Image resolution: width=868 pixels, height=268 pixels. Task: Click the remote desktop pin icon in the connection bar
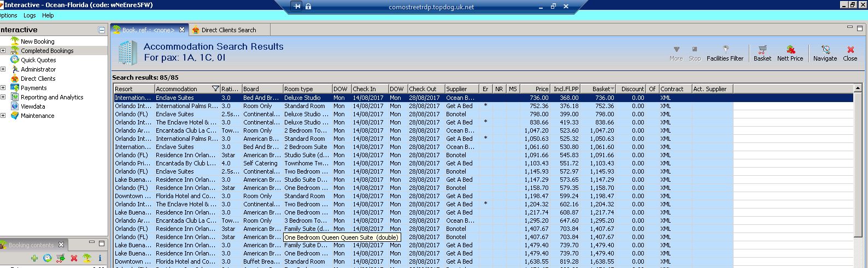[x=297, y=6]
